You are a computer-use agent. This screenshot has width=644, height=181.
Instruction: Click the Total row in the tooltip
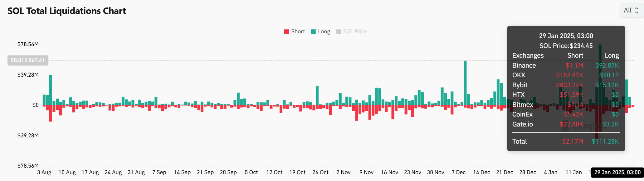click(565, 141)
